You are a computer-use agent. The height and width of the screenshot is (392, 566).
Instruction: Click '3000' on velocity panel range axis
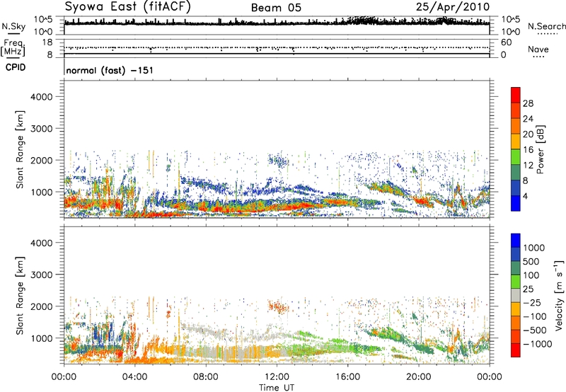click(x=42, y=275)
